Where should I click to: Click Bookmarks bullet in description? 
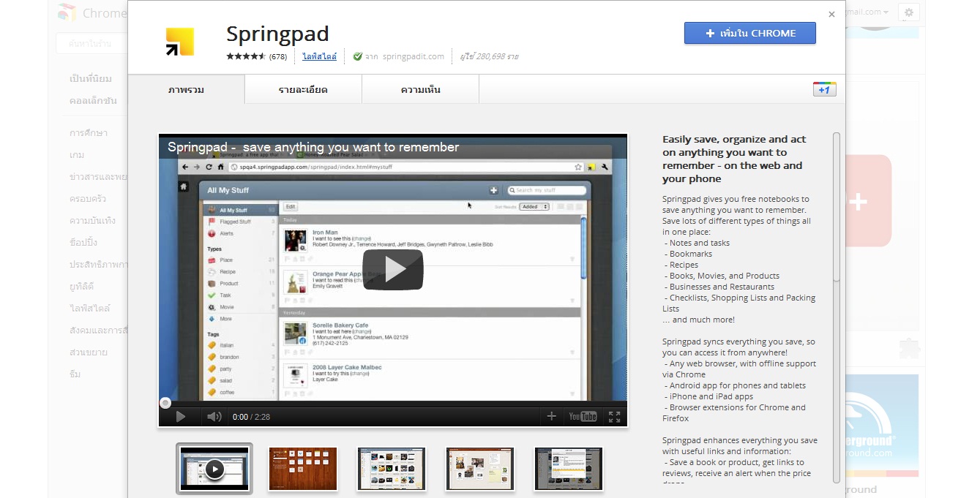coord(690,254)
